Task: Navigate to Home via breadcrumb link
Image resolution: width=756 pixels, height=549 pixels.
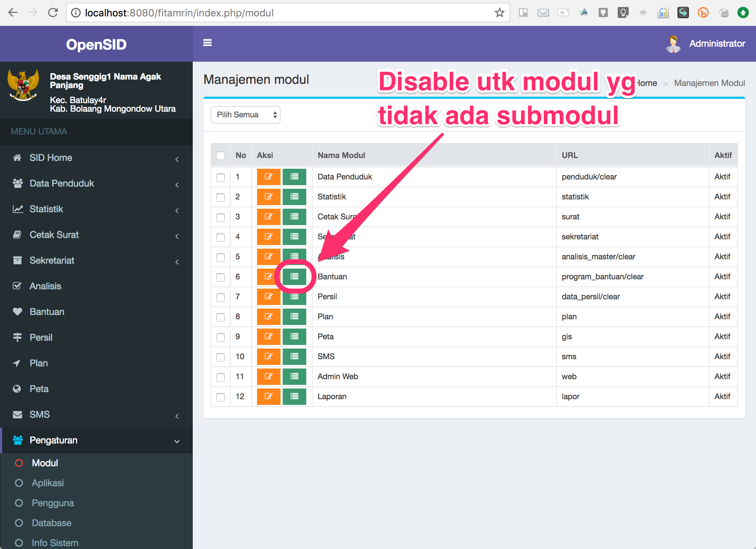Action: (647, 83)
